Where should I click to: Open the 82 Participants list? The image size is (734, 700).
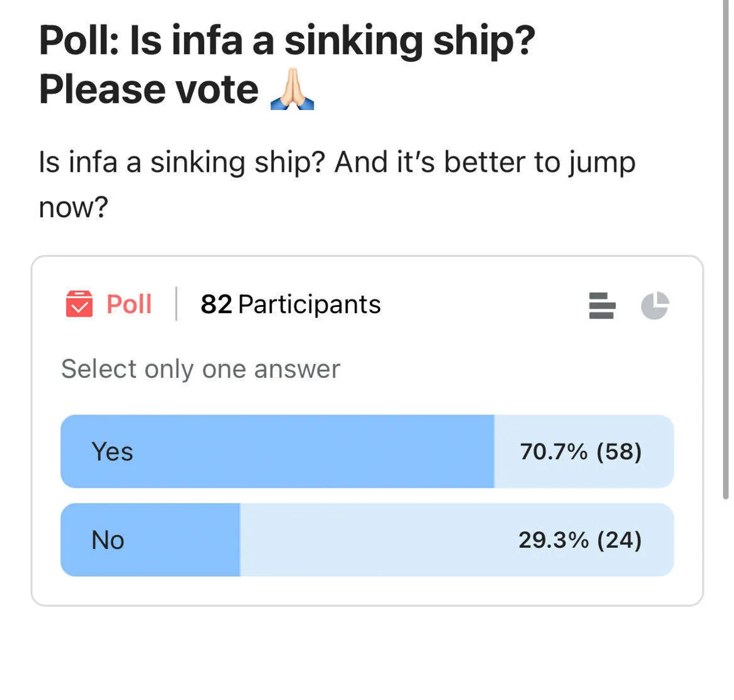click(x=291, y=304)
